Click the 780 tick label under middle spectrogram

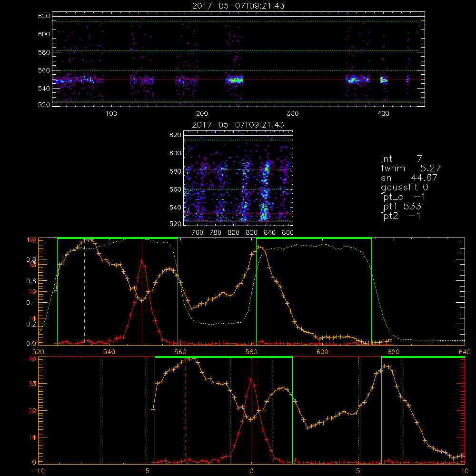[216, 233]
